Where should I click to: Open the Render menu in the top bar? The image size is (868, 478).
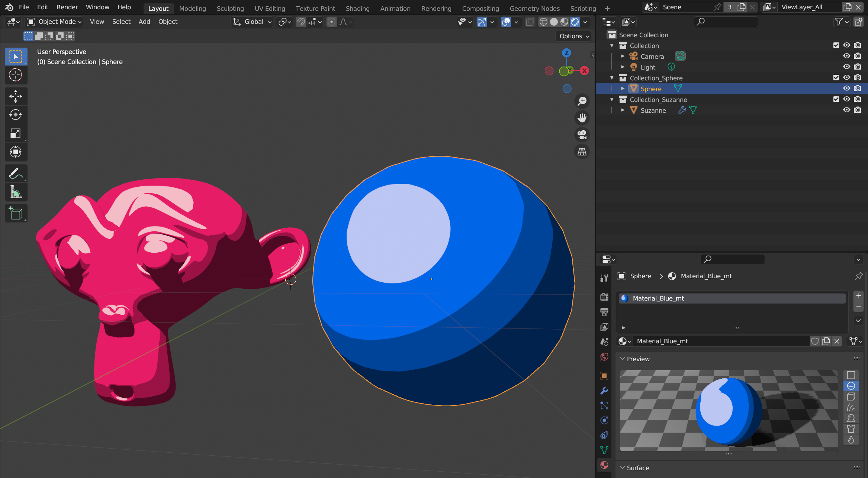(67, 7)
